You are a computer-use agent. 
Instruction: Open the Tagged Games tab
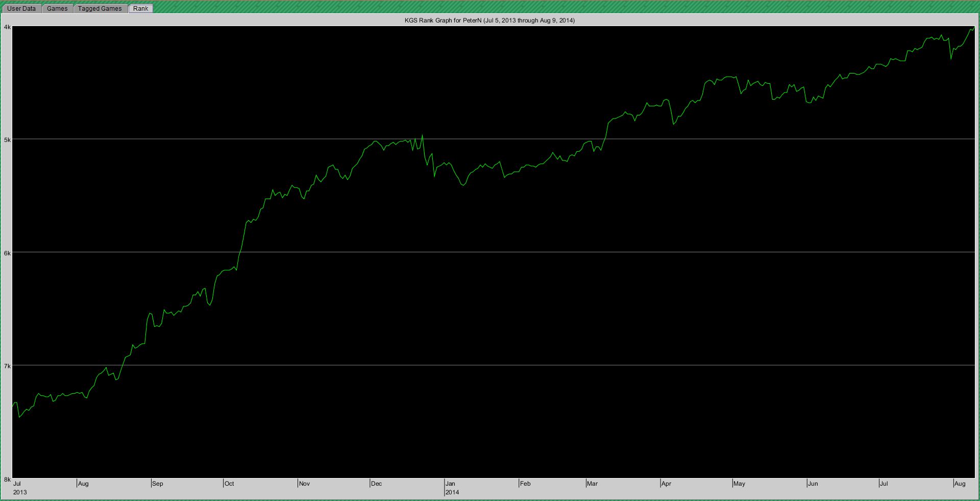[x=100, y=9]
